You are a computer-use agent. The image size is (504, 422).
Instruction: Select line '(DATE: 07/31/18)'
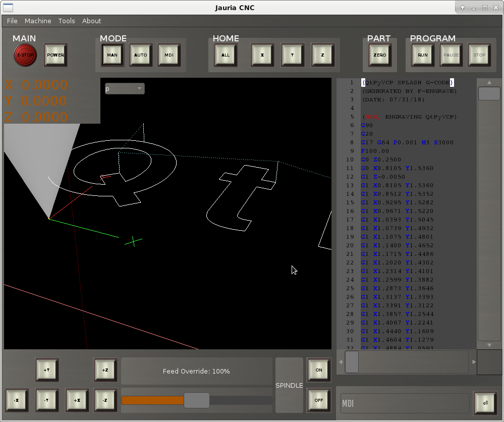point(393,100)
